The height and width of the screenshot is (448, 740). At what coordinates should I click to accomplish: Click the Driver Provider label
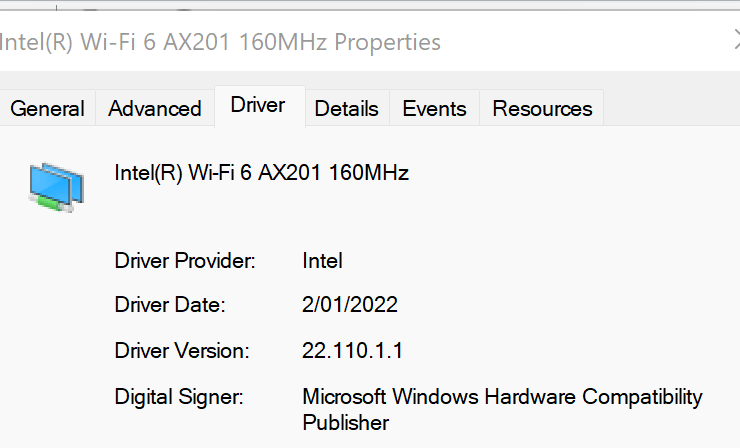click(x=185, y=261)
